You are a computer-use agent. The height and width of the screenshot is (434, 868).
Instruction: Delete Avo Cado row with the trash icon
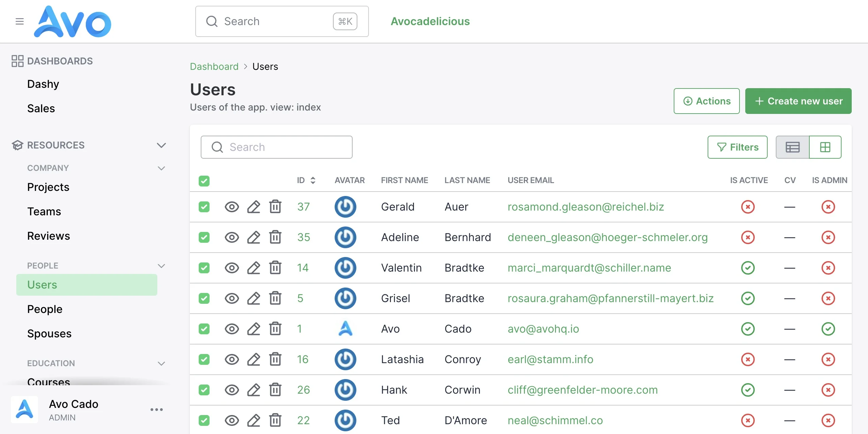(275, 329)
